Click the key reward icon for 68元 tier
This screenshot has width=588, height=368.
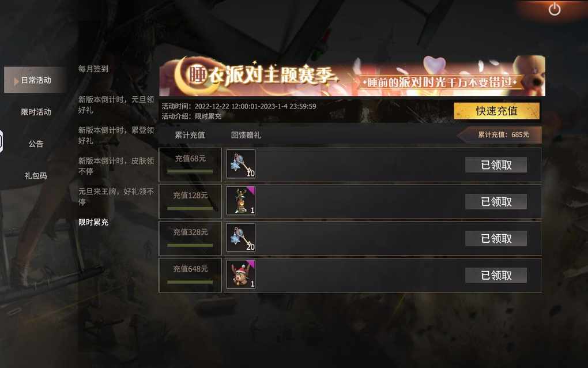(x=241, y=164)
